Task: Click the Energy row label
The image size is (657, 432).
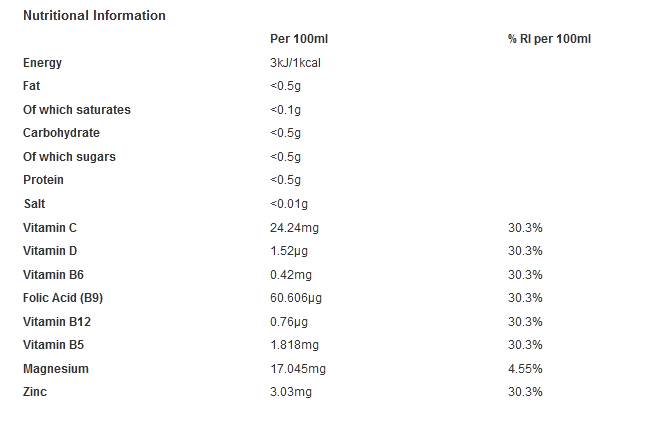Action: (x=42, y=63)
